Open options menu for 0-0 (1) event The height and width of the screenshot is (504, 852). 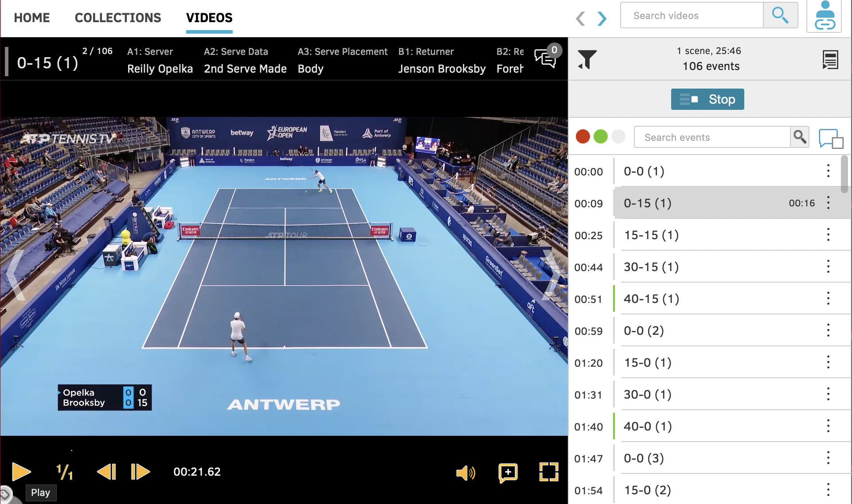[x=828, y=171]
